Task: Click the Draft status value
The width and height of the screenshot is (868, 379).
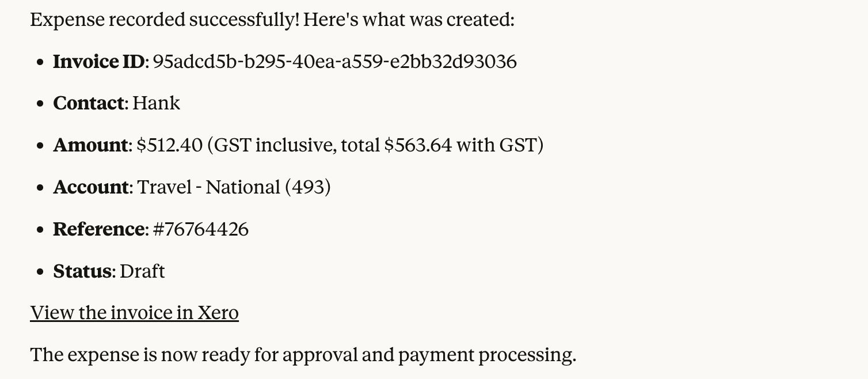Action: click(x=142, y=271)
